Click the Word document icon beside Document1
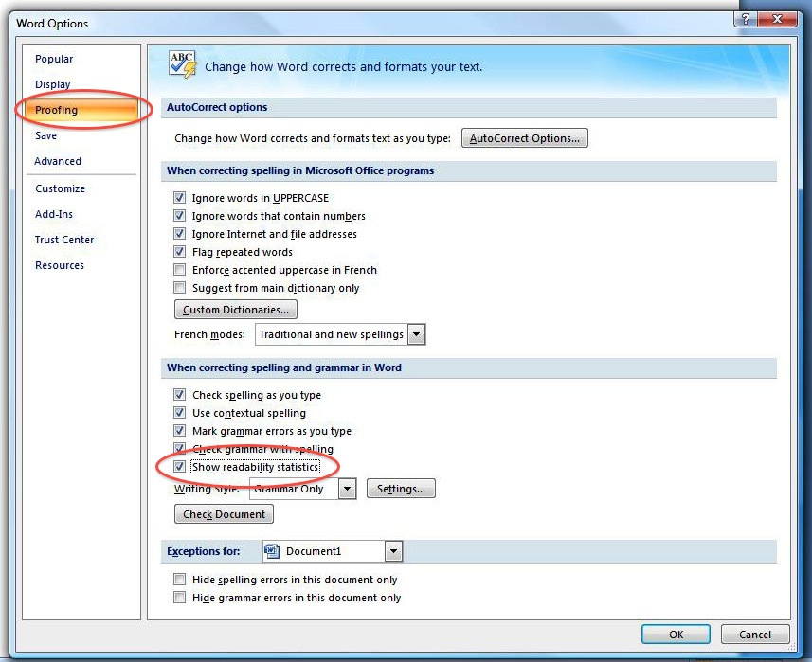This screenshot has width=812, height=662. pos(271,551)
